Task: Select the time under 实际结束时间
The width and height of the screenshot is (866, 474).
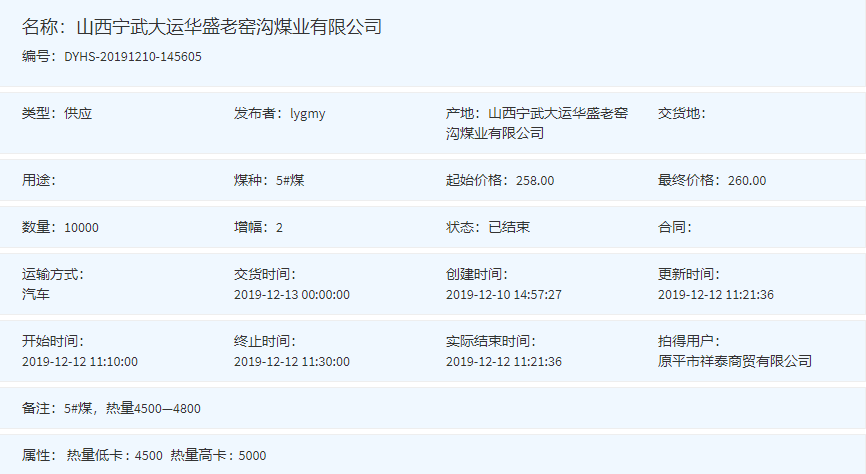Action: (504, 362)
